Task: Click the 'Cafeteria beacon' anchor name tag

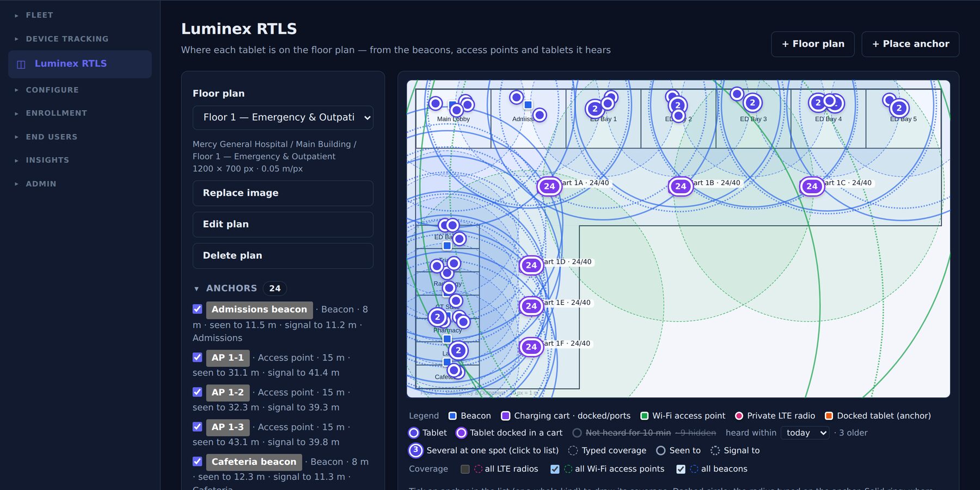Action: click(x=254, y=462)
